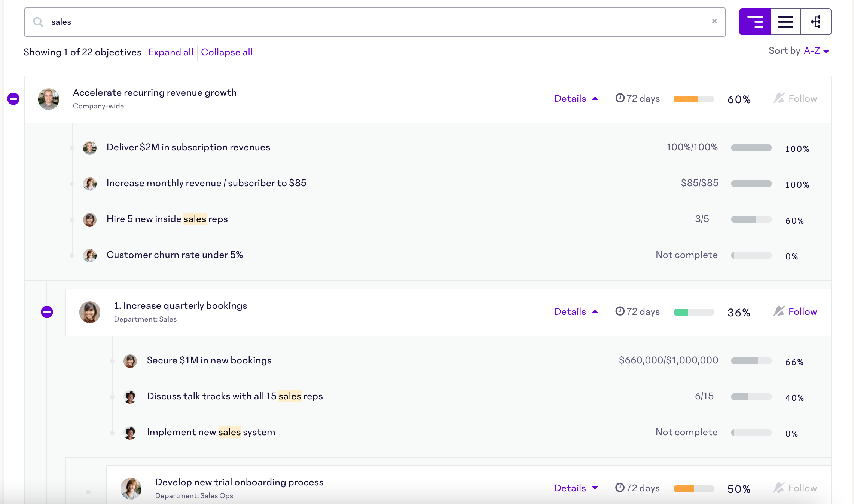Click the Expand all link
This screenshot has height=504, width=854.
pyautogui.click(x=171, y=52)
